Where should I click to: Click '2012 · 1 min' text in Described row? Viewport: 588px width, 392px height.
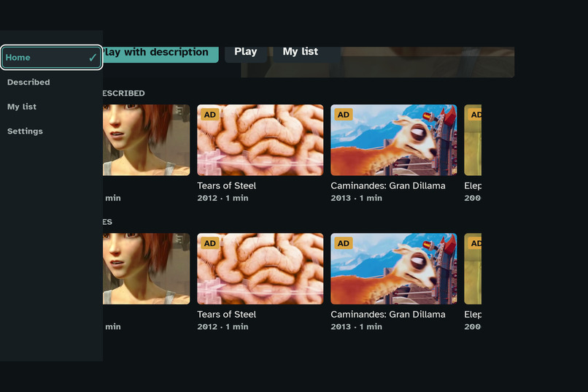pyautogui.click(x=223, y=198)
